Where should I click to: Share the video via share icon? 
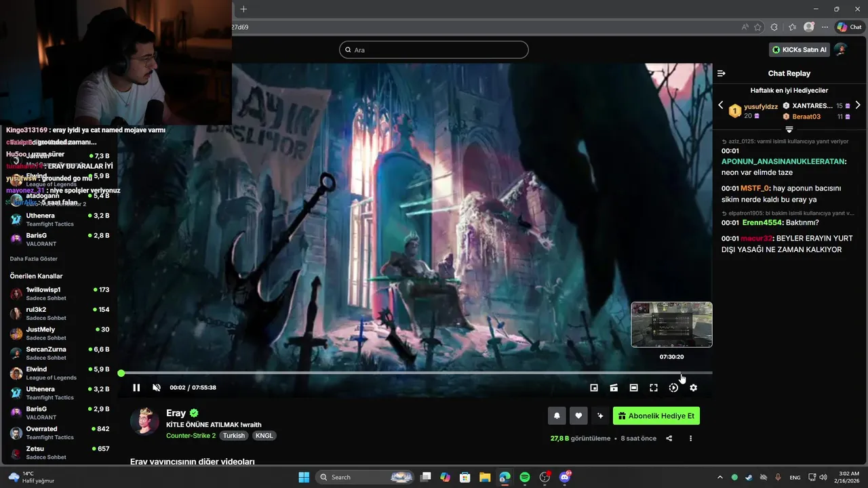pos(669,439)
